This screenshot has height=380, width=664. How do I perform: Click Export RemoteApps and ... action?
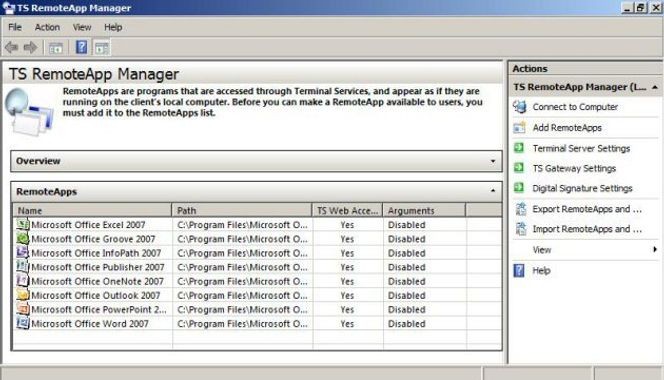(587, 209)
